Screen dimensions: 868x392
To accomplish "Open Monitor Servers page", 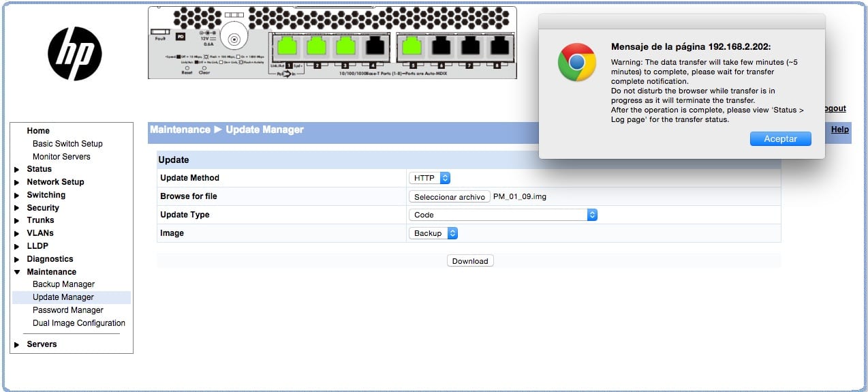I will click(x=61, y=157).
